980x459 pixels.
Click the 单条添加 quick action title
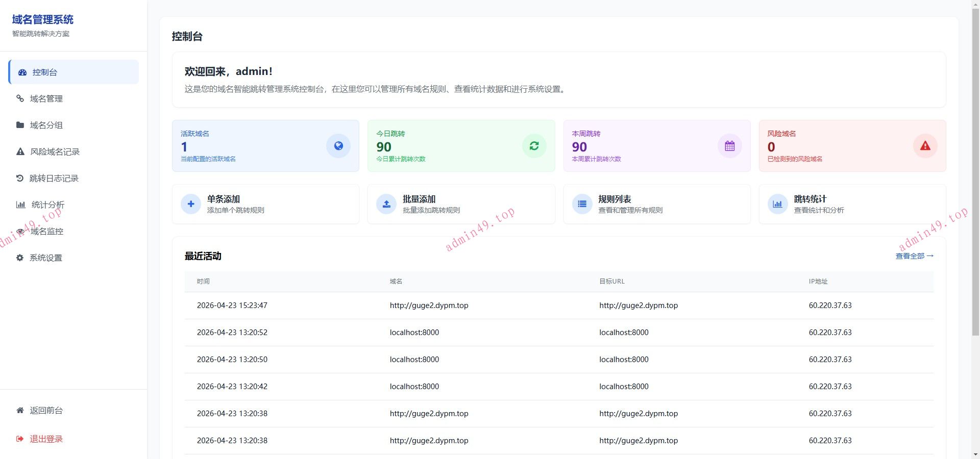224,199
